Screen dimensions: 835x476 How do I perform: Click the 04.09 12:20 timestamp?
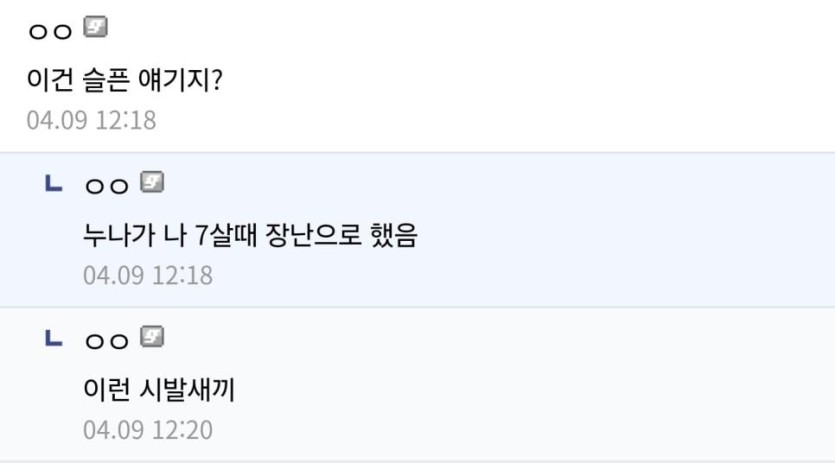148,431
